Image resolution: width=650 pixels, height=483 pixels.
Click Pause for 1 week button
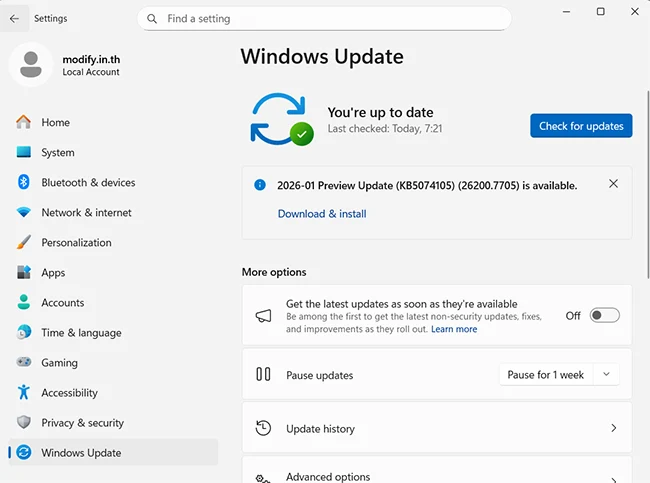click(546, 374)
